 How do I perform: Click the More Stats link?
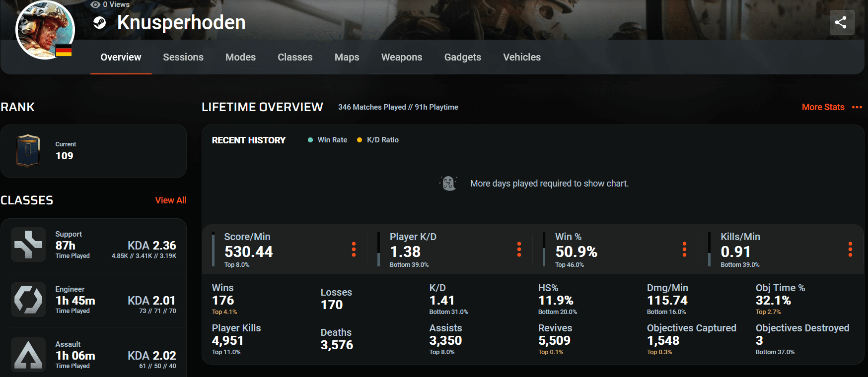[823, 107]
